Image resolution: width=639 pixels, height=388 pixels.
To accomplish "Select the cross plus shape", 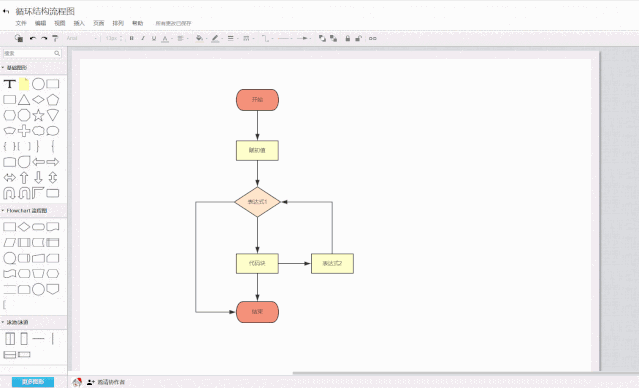I will click(24, 131).
